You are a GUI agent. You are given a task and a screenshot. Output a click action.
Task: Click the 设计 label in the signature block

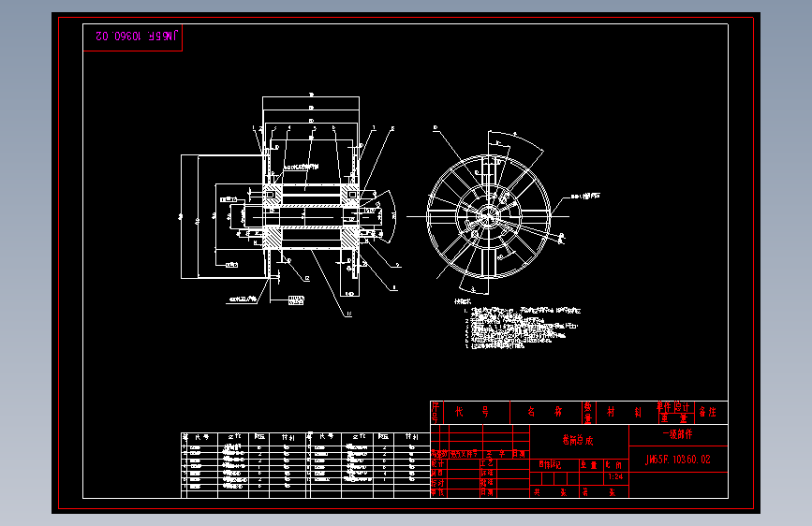coord(437,463)
